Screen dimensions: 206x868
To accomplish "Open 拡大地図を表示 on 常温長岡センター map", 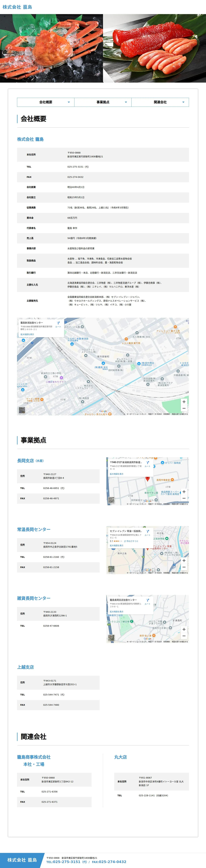I will pos(117,545).
